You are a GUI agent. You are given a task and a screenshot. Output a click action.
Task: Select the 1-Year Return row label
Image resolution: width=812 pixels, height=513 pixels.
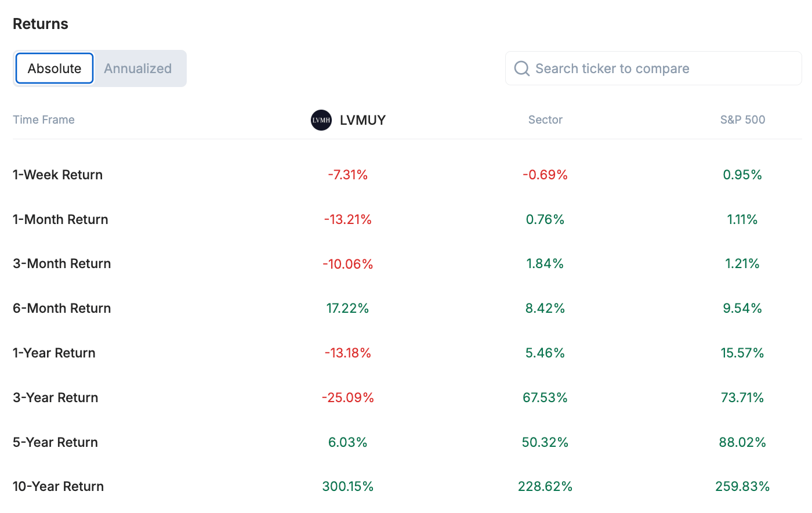(x=54, y=353)
